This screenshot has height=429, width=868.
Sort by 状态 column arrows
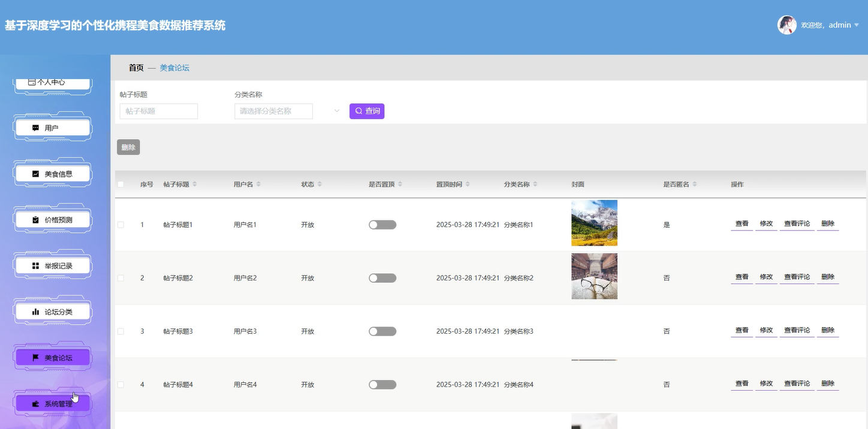(x=320, y=185)
